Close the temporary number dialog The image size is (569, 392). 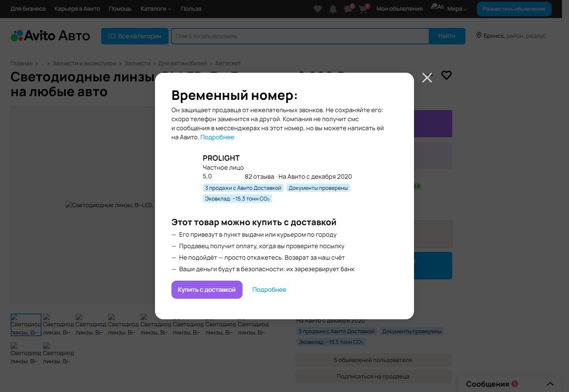pos(427,78)
